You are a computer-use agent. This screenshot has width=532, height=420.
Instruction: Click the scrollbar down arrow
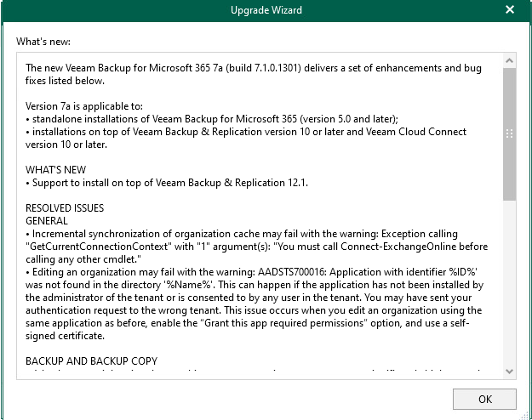point(509,372)
